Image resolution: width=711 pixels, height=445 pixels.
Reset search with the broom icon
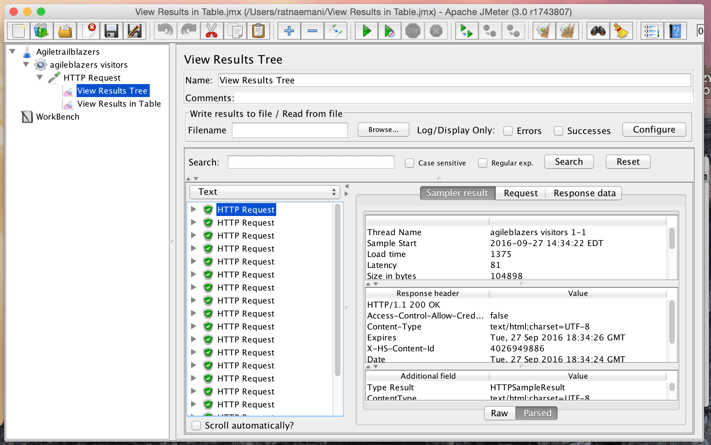[x=621, y=31]
